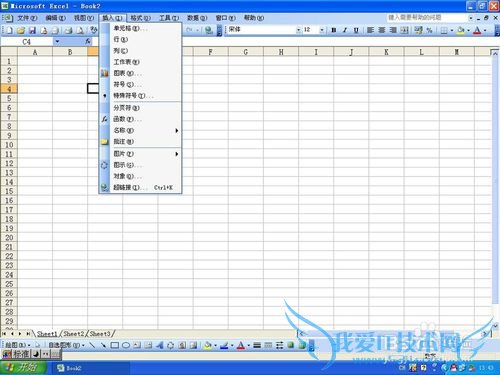
Task: Choose 图表 (Chart) from Insert menu
Action: [x=140, y=73]
